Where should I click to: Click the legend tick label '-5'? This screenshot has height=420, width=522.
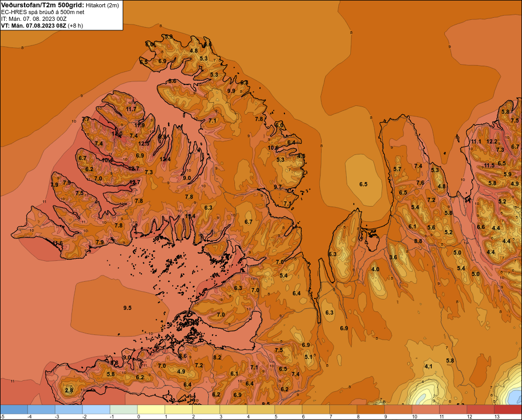(x=2, y=417)
